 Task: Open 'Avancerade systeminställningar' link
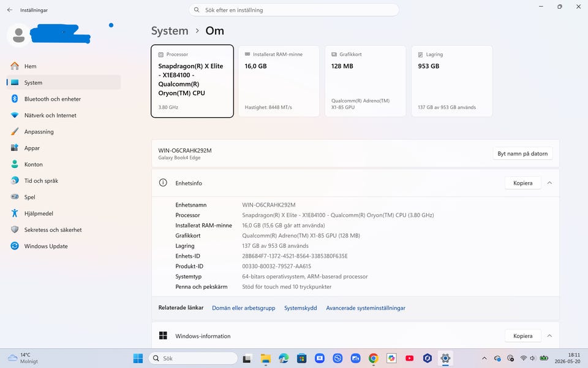(x=366, y=308)
